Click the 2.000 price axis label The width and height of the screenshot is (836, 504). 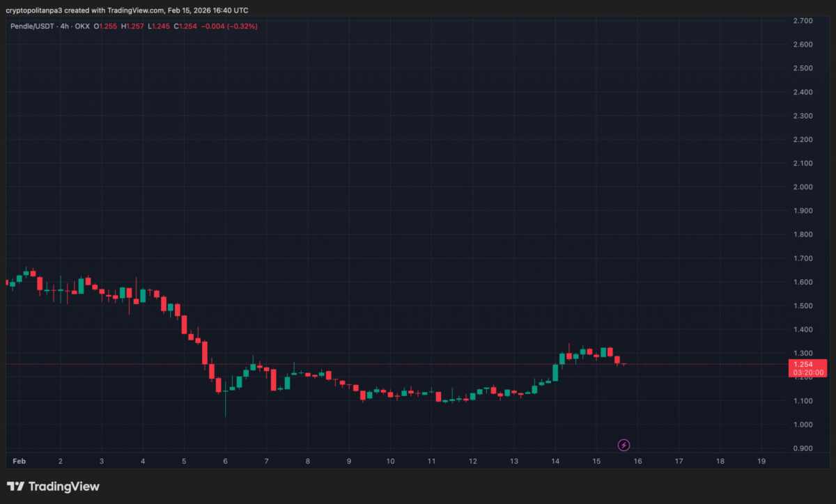pyautogui.click(x=804, y=187)
